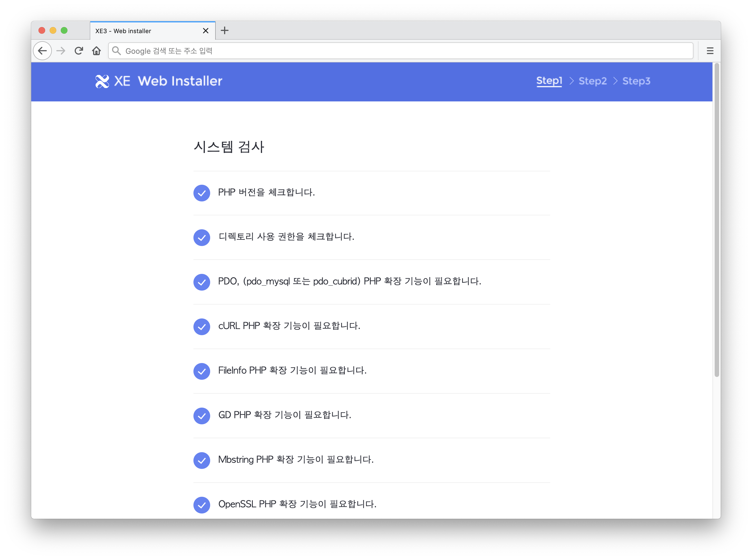
Task: Open the browser hamburger menu
Action: 710,51
